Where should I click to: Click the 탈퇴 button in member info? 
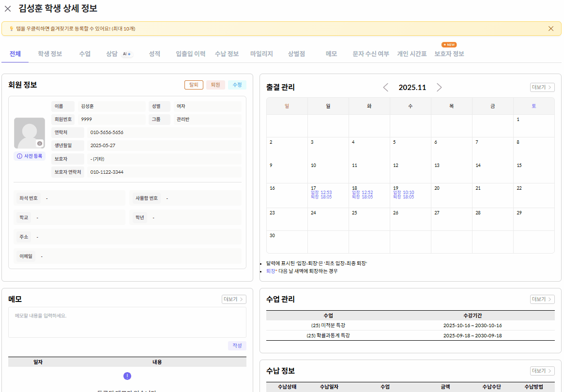(194, 85)
